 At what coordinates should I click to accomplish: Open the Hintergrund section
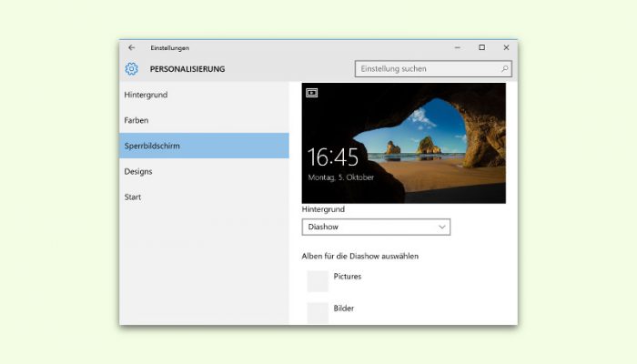point(204,95)
